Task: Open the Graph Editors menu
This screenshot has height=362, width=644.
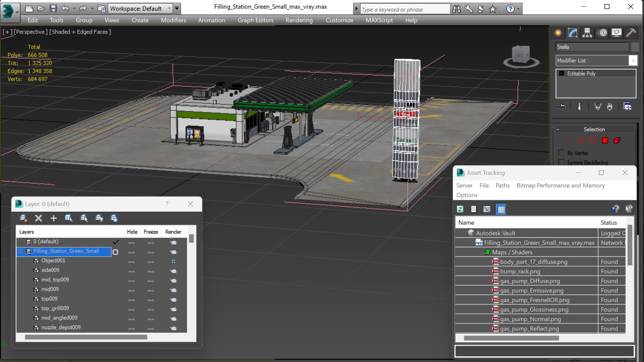Action: click(255, 20)
